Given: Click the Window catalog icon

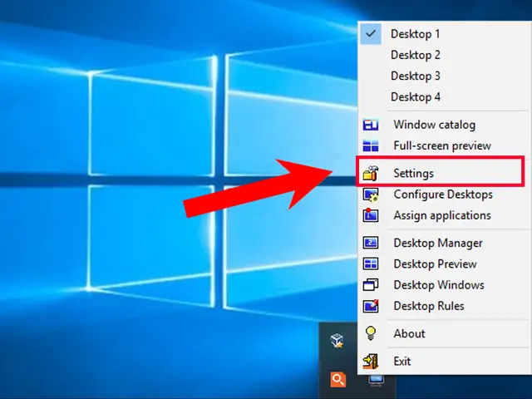Looking at the screenshot, I should (x=371, y=125).
